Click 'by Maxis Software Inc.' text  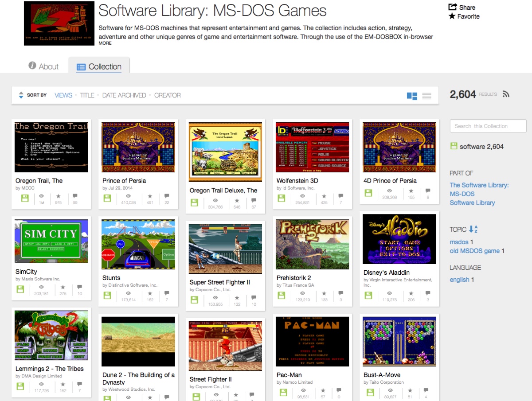click(38, 279)
